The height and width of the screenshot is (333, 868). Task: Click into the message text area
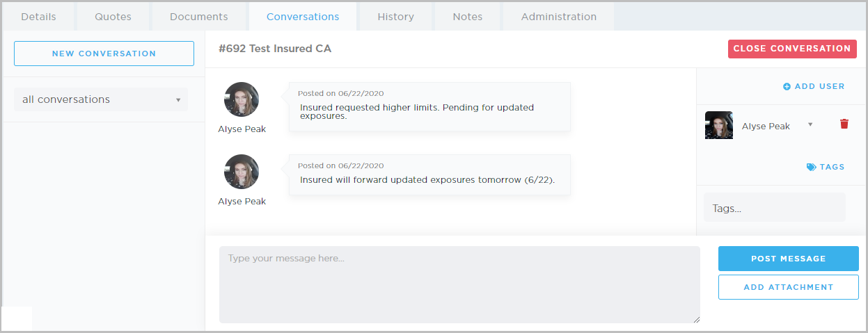tap(459, 284)
